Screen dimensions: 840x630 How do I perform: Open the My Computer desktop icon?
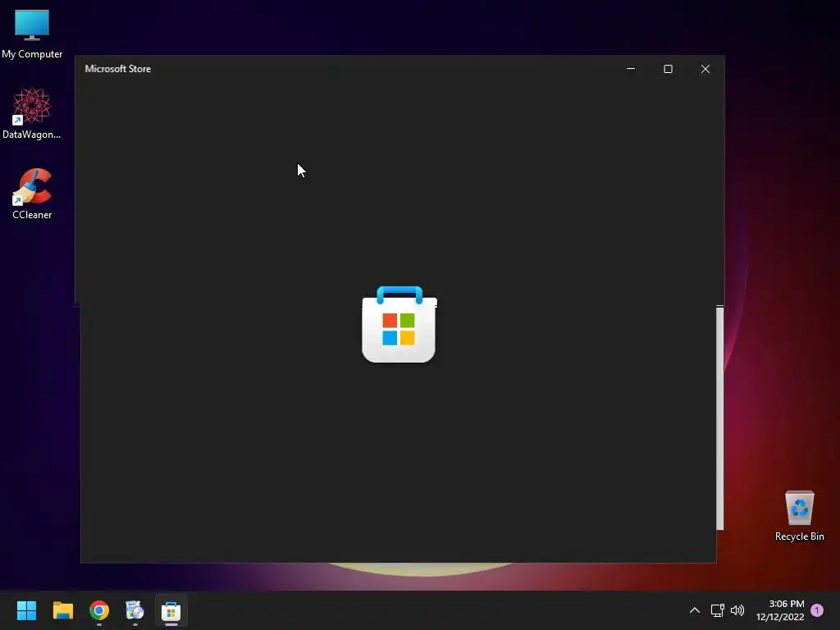coord(32,34)
